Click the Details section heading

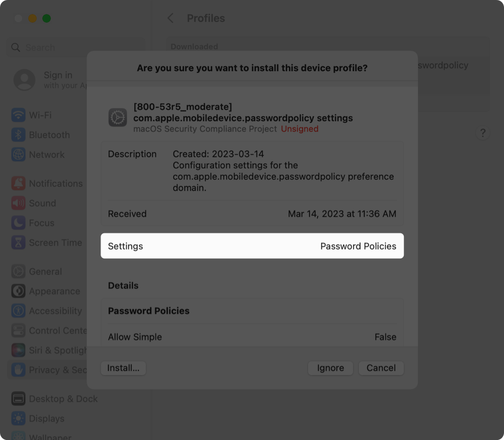(123, 285)
